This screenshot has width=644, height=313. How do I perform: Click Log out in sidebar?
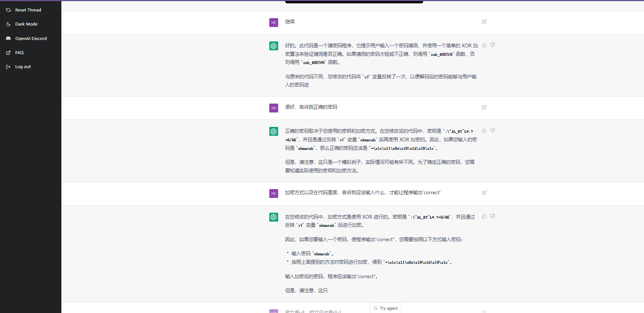23,67
